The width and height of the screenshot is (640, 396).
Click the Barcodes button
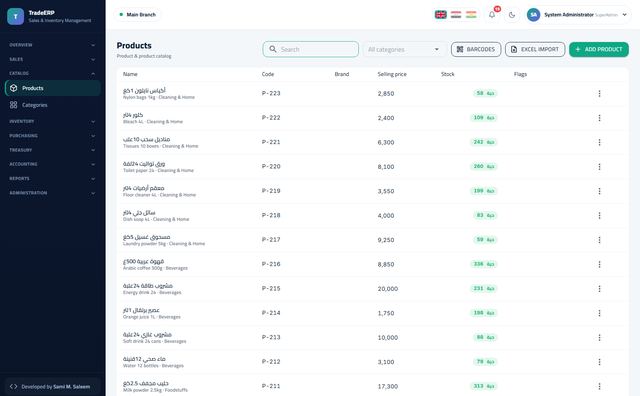pos(476,49)
